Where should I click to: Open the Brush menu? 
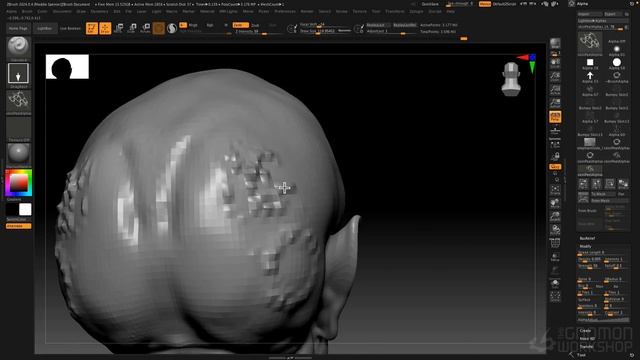click(x=27, y=11)
